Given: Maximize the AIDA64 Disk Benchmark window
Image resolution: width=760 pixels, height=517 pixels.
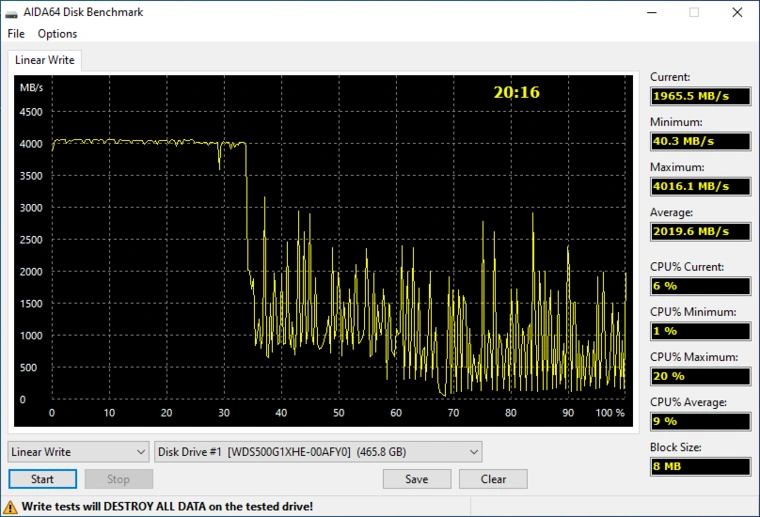Looking at the screenshot, I should (x=693, y=12).
